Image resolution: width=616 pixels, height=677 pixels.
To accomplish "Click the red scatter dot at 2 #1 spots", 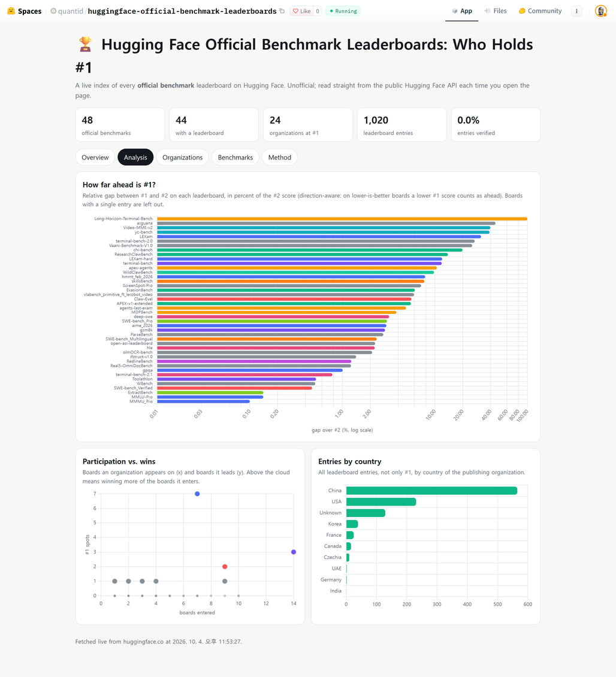I will pyautogui.click(x=225, y=567).
